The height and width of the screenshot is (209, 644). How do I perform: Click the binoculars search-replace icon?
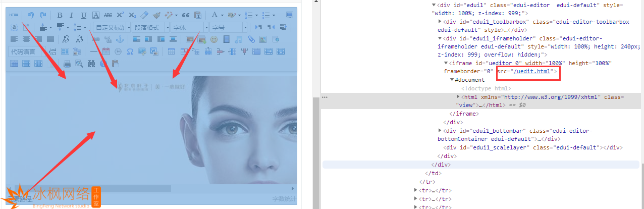pos(91,64)
